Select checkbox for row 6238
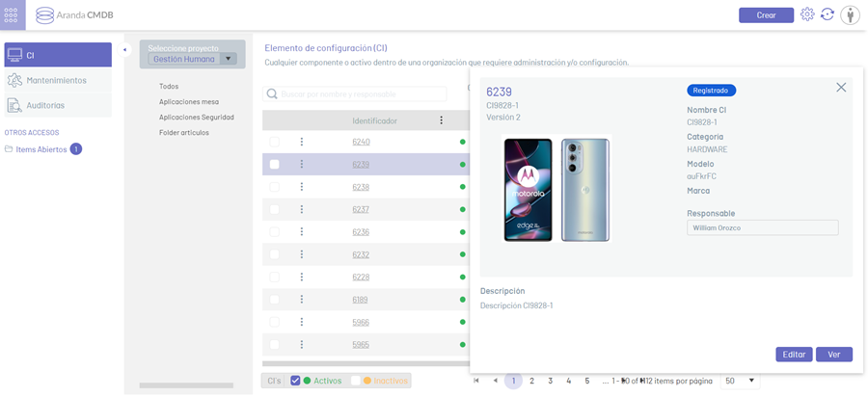 275,187
